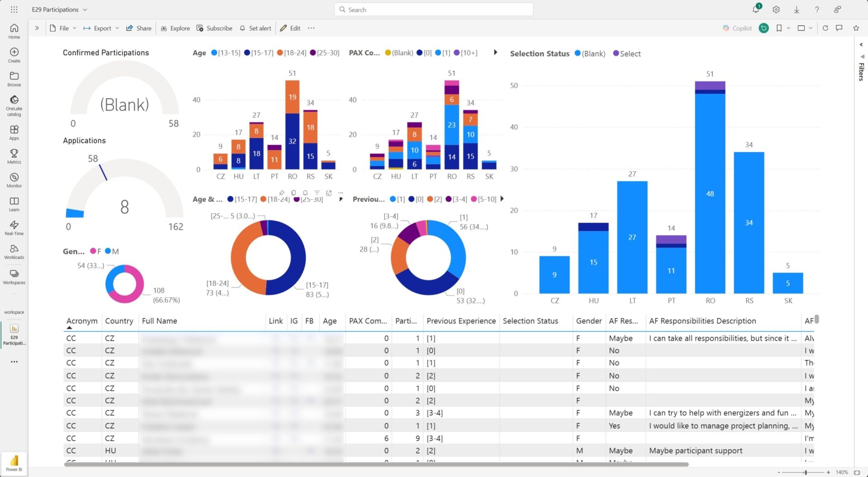Click the Edit button

click(290, 28)
